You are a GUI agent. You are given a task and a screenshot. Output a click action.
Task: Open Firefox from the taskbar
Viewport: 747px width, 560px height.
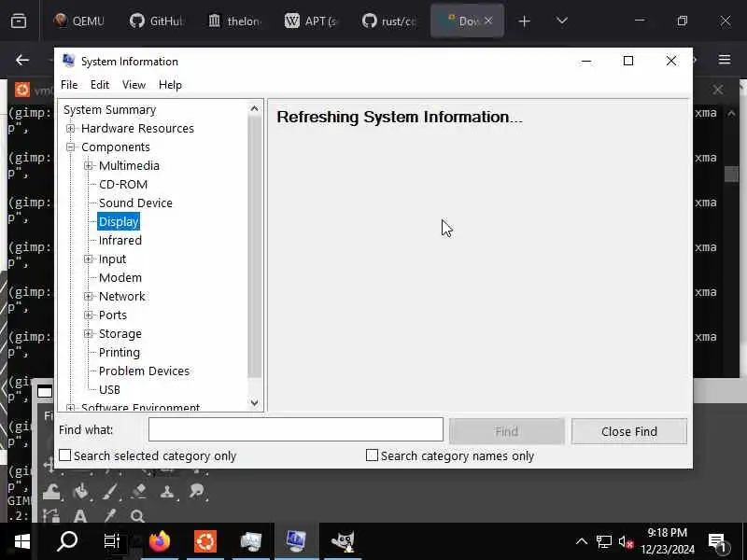(160, 541)
